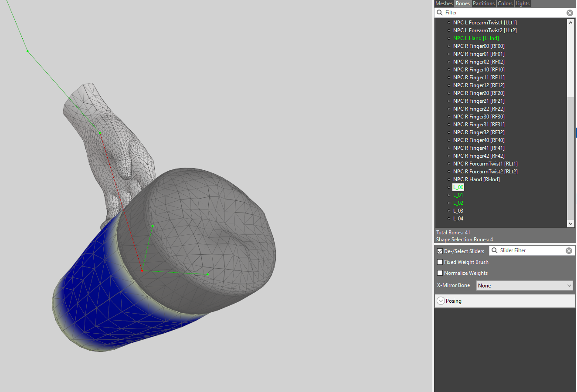Switch to the Bones tab
The image size is (577, 392).
click(463, 3)
